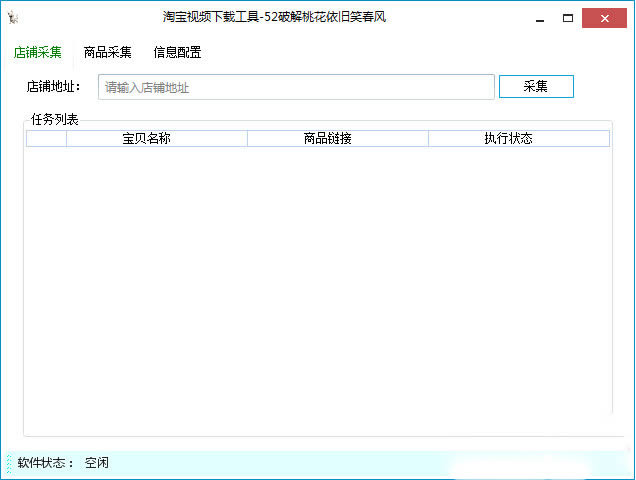Click the blank first column header
The height and width of the screenshot is (480, 636).
(46, 139)
